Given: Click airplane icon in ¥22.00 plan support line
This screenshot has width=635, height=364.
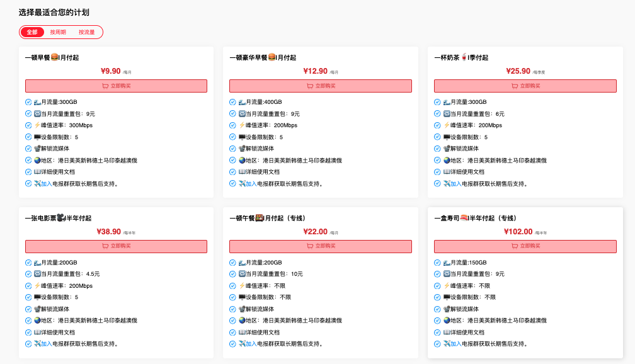Looking at the screenshot, I should (x=242, y=344).
